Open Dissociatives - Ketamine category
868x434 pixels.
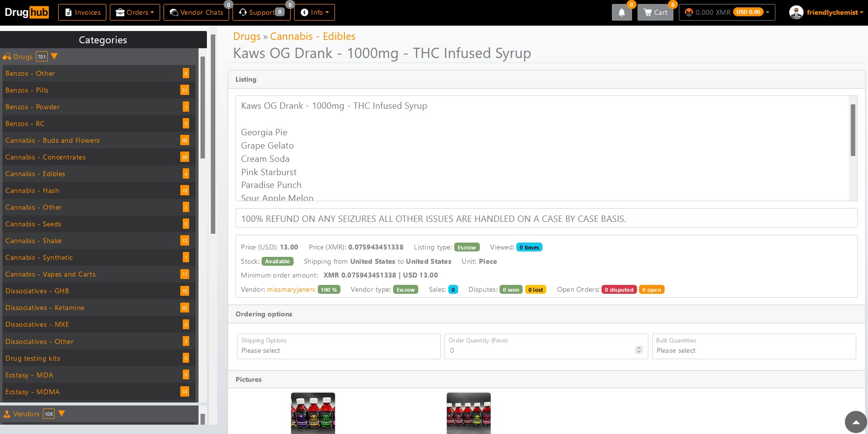tap(99, 308)
